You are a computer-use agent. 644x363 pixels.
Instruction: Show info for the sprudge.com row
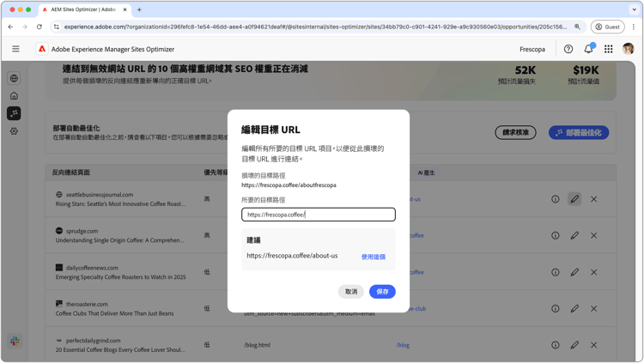556,236
